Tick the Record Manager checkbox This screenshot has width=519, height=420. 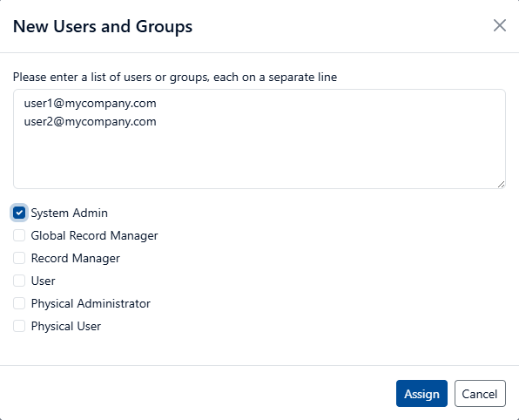pos(19,258)
